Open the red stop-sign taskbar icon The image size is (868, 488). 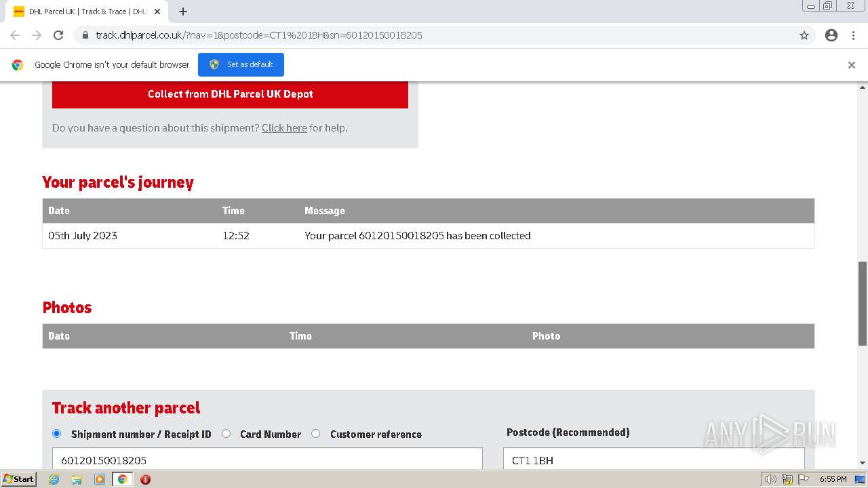[x=145, y=479]
